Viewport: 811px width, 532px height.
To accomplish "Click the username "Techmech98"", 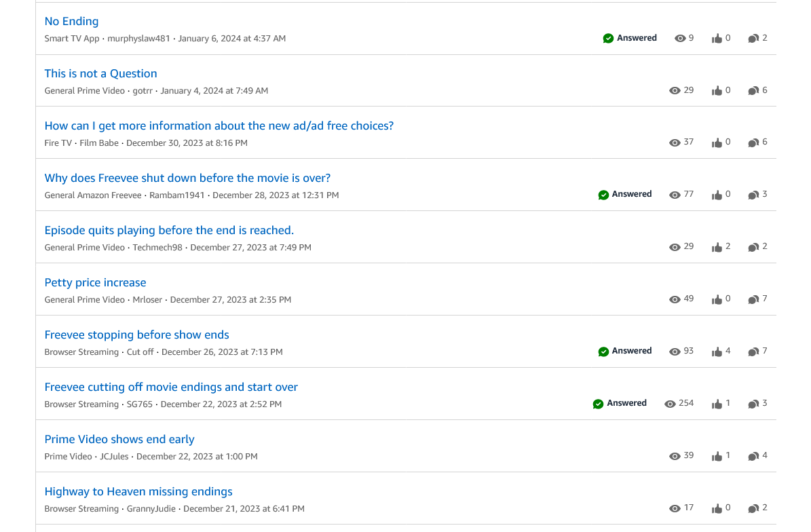I will tap(157, 247).
